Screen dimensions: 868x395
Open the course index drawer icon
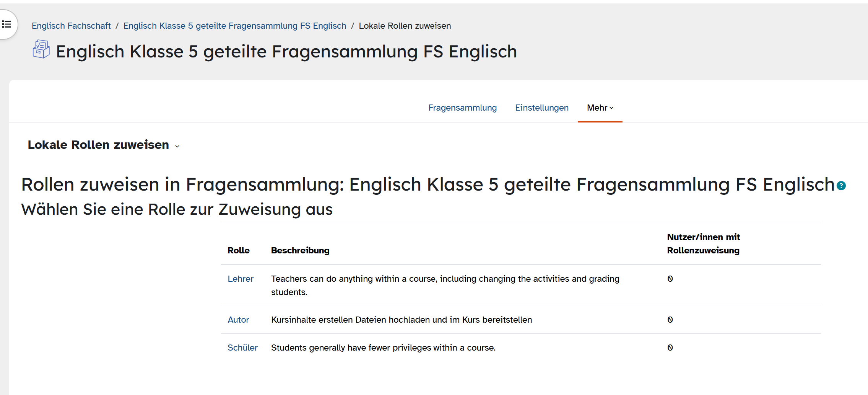(x=7, y=24)
